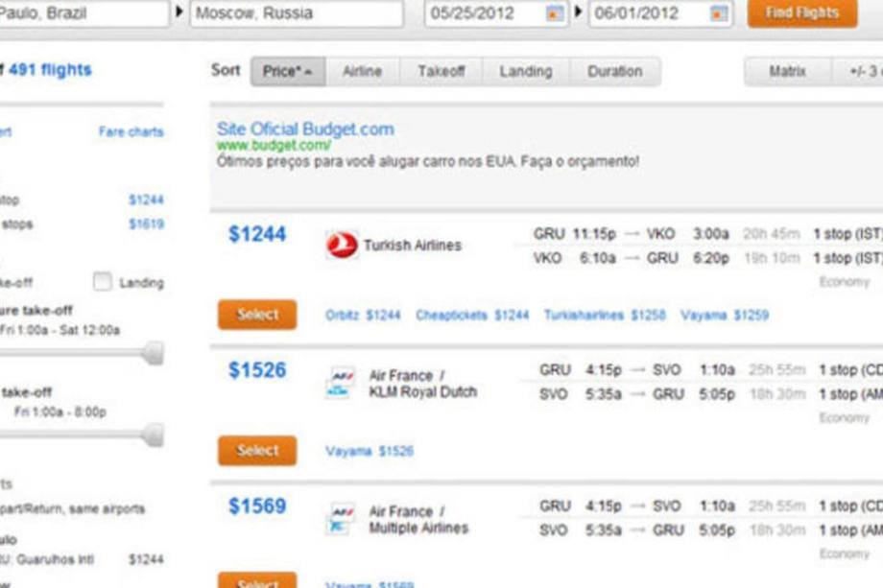This screenshot has width=883, height=588.
Task: Select the $1244 Turkish Airlines flight
Action: [257, 315]
